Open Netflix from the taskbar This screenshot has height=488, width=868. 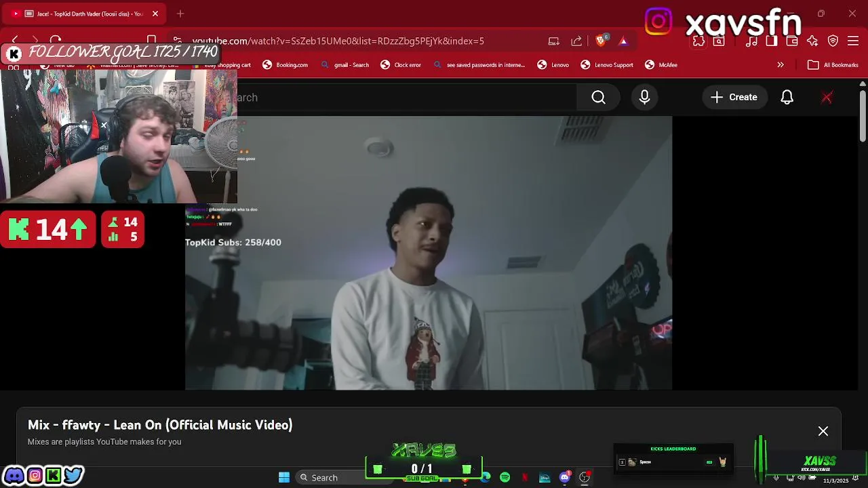coord(525,478)
